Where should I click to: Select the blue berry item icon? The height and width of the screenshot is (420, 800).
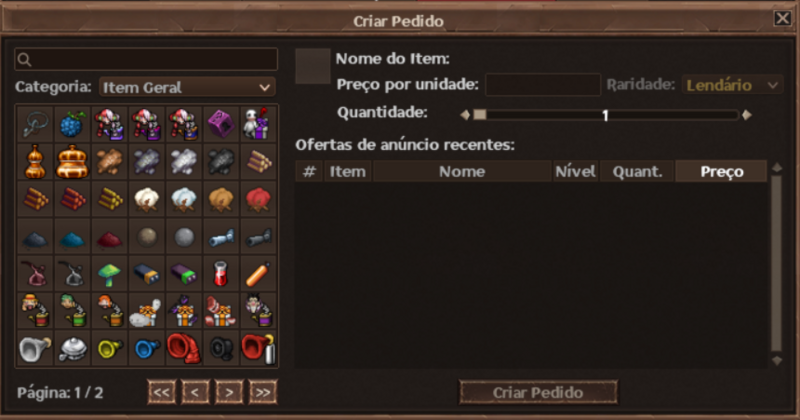(72, 124)
